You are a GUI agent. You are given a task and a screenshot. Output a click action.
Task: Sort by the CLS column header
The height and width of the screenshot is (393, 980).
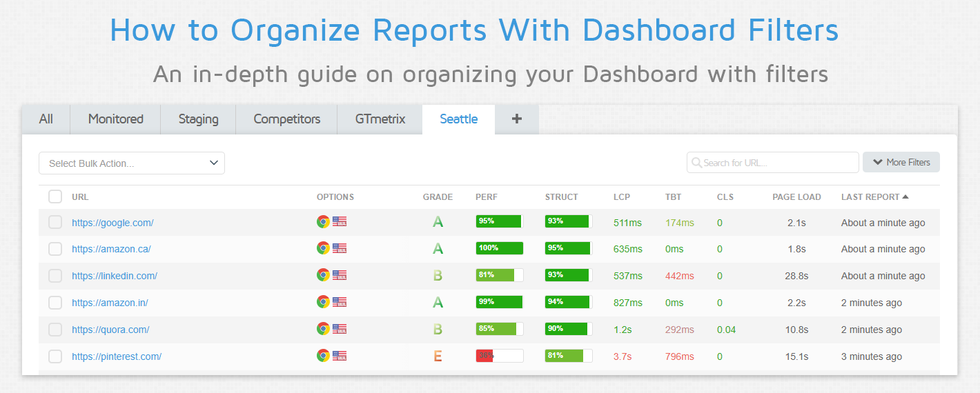(725, 197)
